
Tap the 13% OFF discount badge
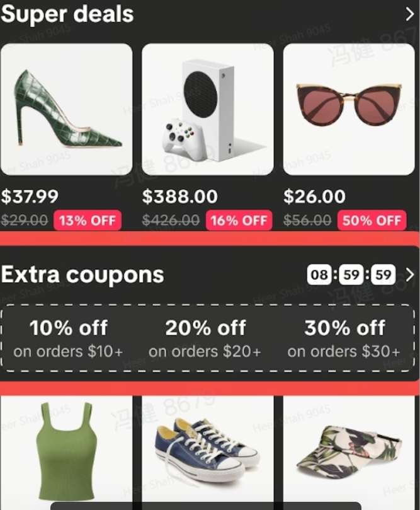coord(88,221)
